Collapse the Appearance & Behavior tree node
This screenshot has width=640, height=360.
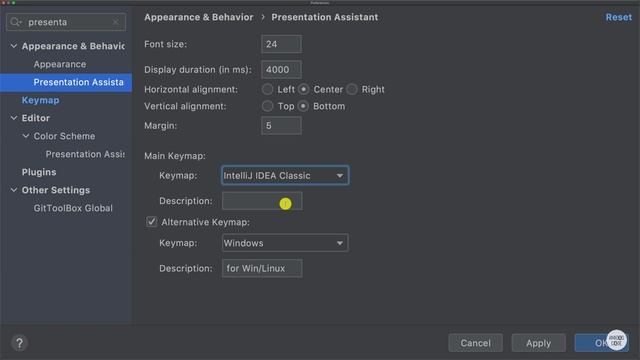13,46
